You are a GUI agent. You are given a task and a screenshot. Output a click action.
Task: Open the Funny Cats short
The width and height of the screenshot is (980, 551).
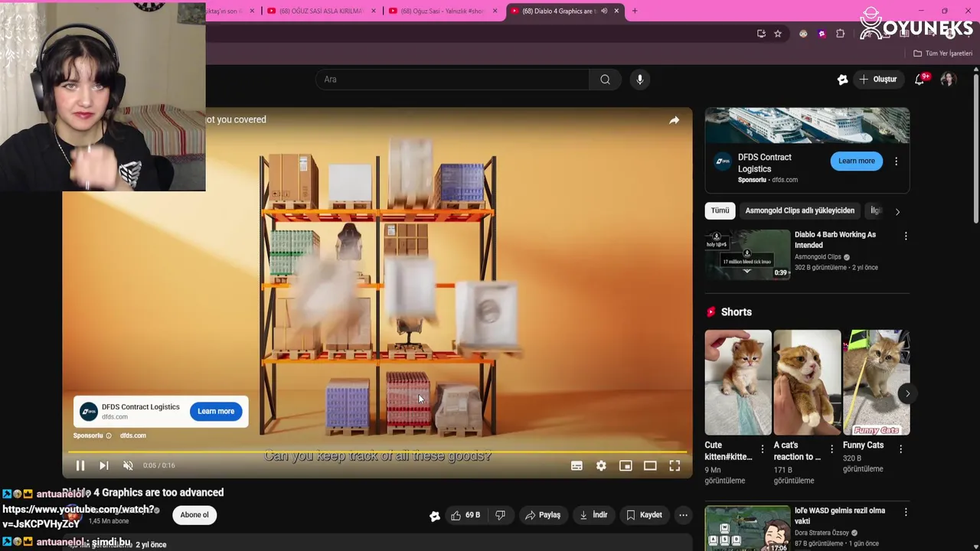(876, 383)
